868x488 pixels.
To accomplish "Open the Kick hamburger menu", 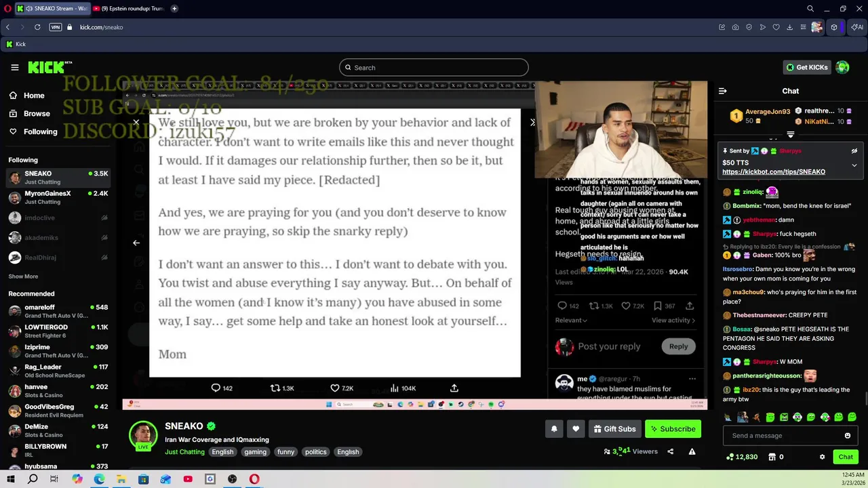I will coord(14,67).
